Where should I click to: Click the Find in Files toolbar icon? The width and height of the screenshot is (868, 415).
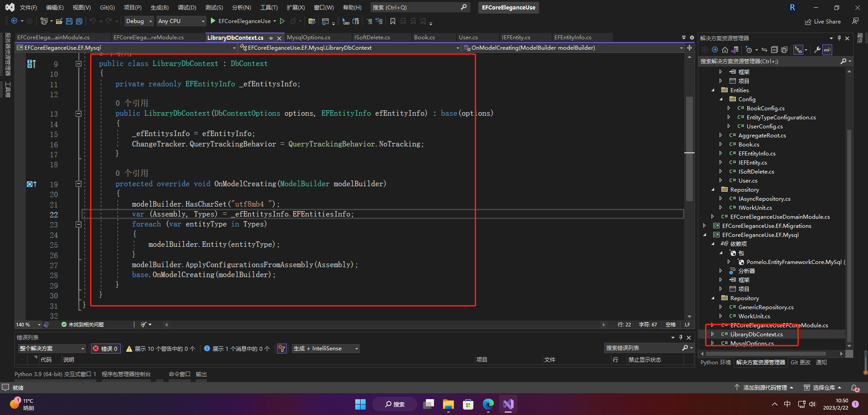click(312, 21)
